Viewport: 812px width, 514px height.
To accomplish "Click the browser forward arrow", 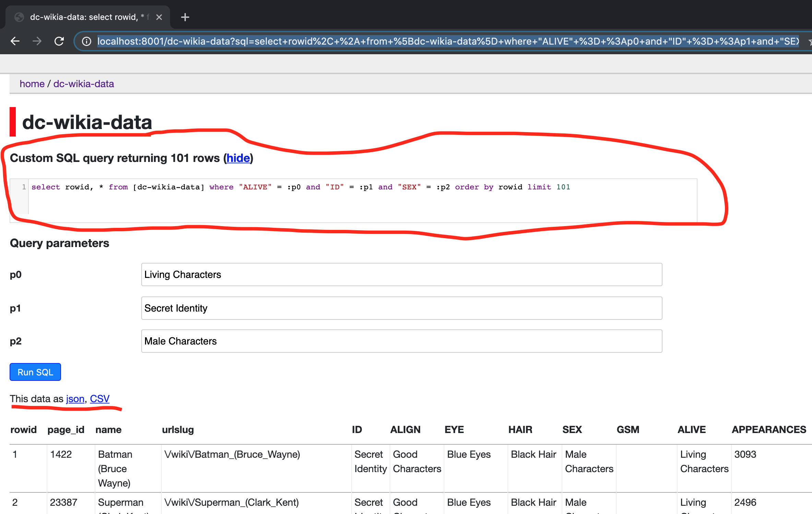I will point(37,42).
